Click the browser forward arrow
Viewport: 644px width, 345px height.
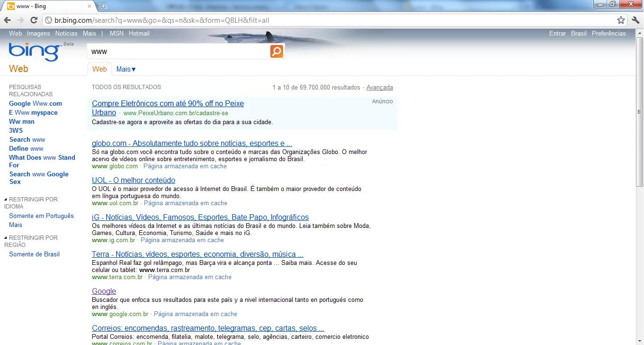(x=20, y=20)
